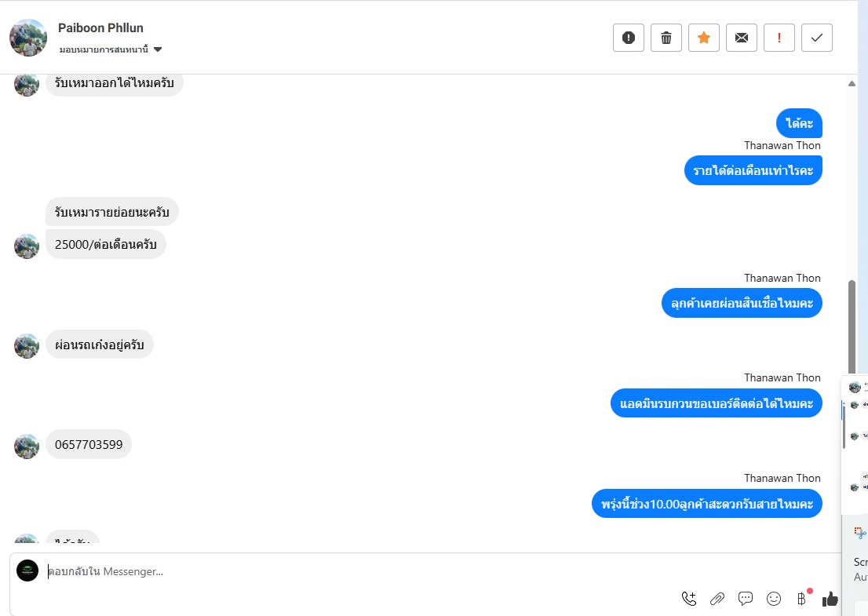Click the baht payment request icon
The image size is (868, 616).
click(x=801, y=598)
